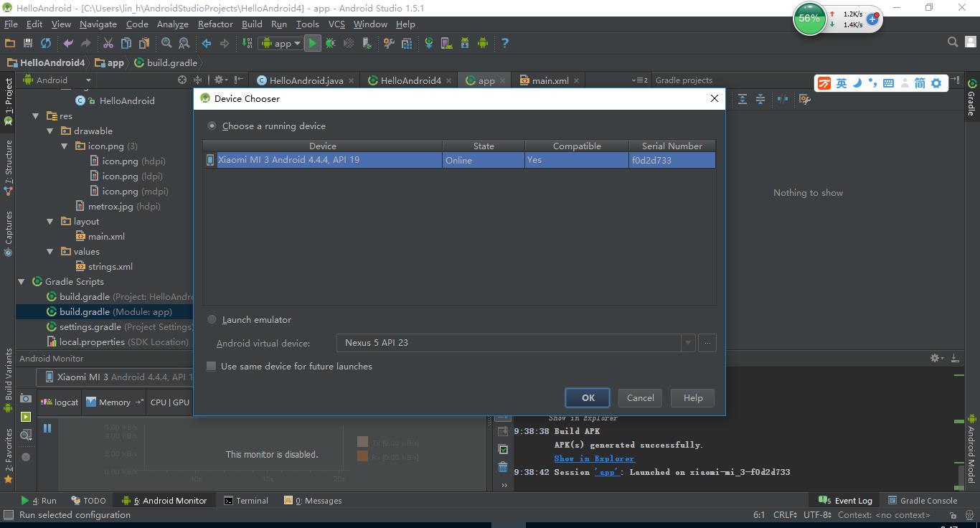
Task: Pause the network monitor
Action: point(47,428)
